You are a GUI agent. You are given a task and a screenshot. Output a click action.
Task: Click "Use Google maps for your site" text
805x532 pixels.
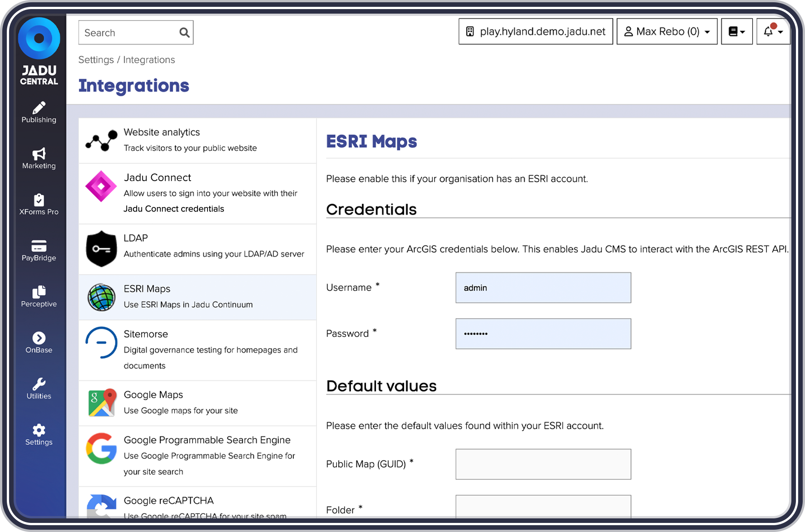pos(181,411)
